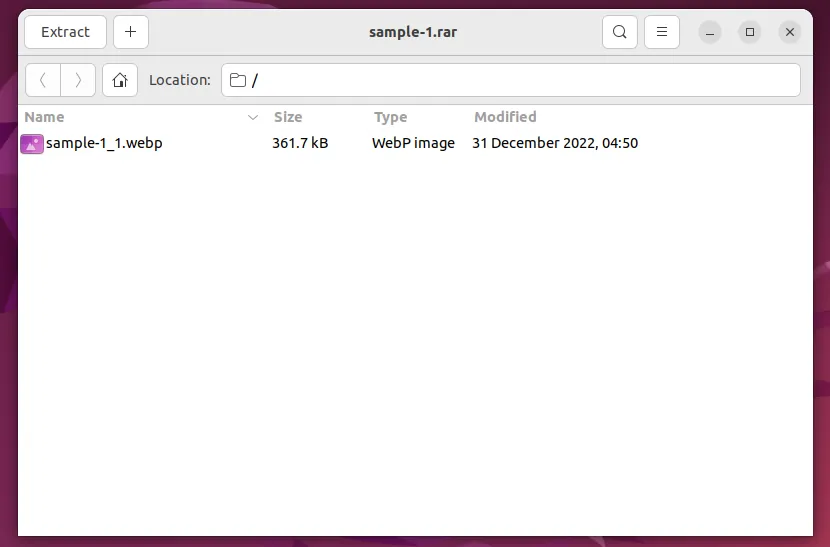Screen dimensions: 830x547
Task: Click the Extract button
Action: (x=65, y=32)
